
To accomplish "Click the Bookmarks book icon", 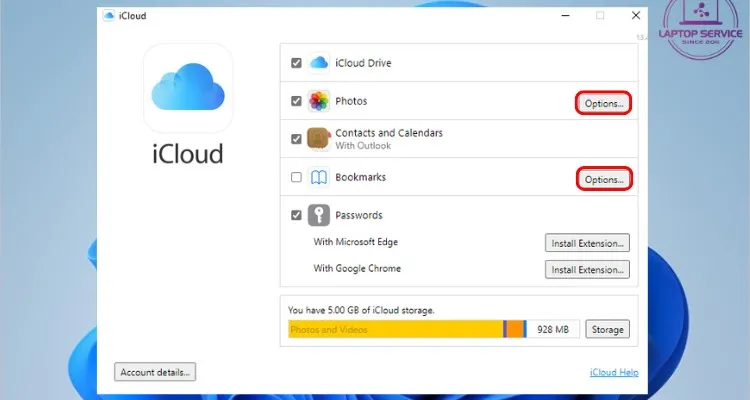I will pyautogui.click(x=319, y=178).
